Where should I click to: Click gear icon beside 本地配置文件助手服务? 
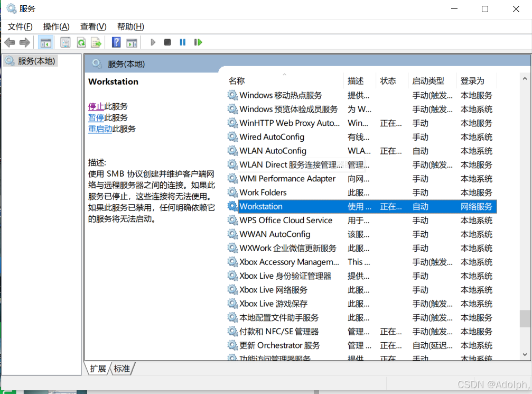232,317
